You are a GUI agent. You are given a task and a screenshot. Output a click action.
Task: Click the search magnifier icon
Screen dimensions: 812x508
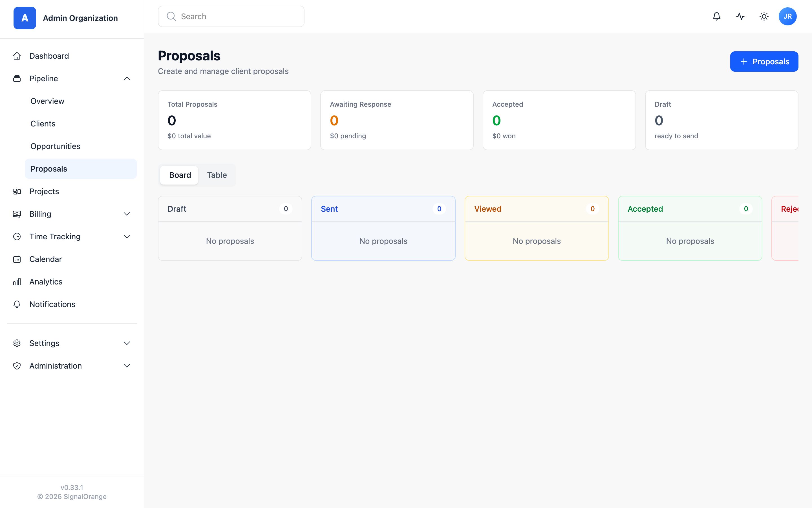click(x=171, y=16)
